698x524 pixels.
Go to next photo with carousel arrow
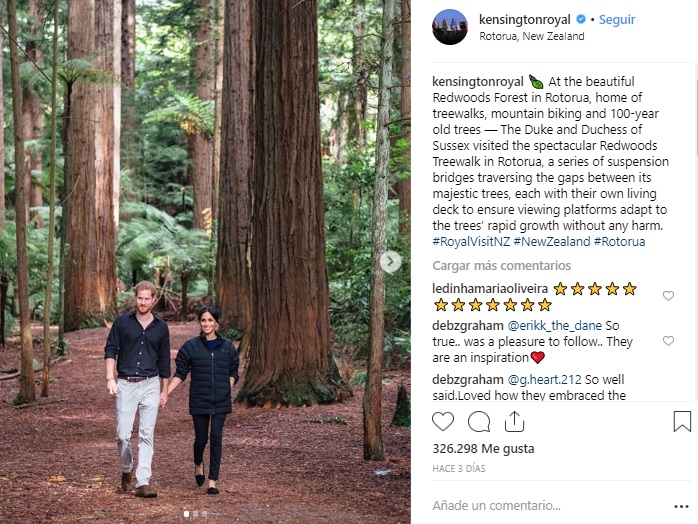[391, 262]
